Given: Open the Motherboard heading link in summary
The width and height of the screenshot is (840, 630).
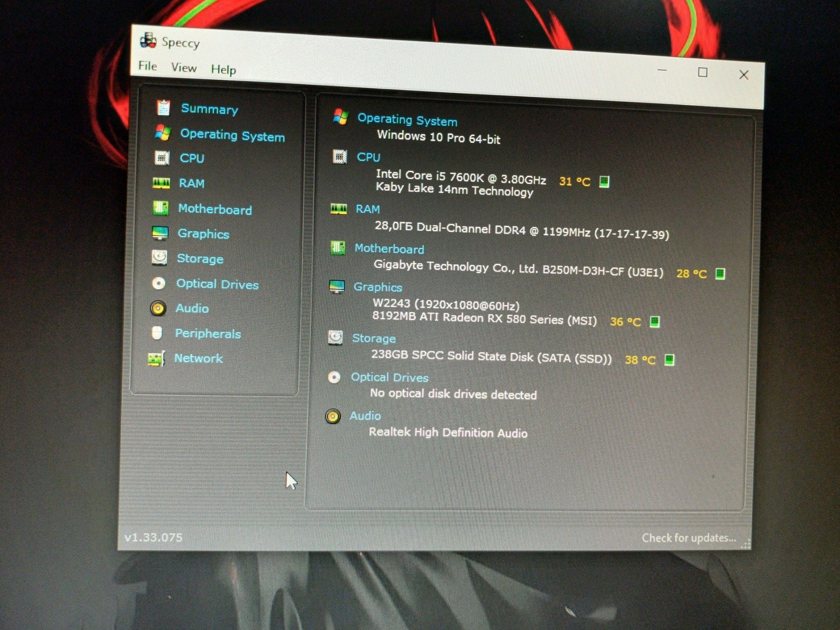Looking at the screenshot, I should coord(389,249).
